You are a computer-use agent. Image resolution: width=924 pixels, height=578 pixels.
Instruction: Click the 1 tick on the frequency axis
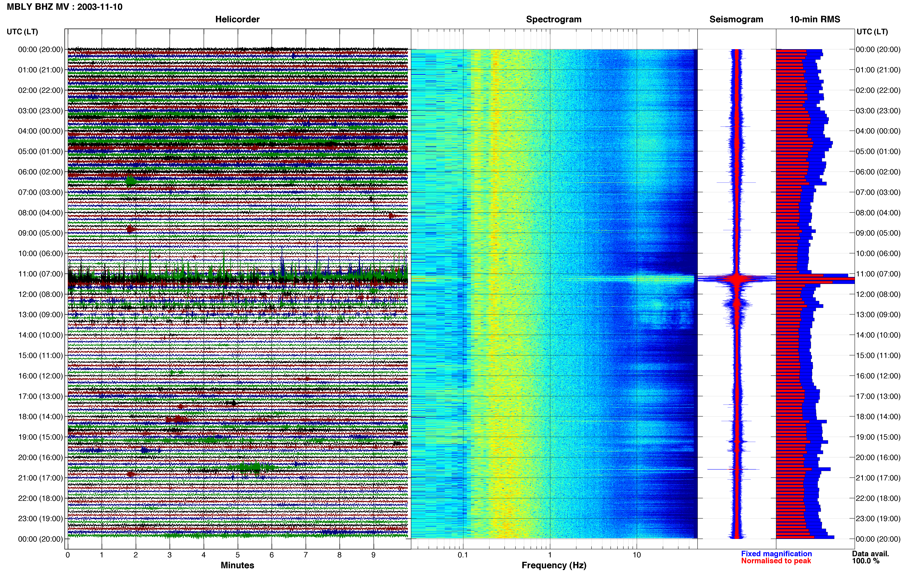click(x=550, y=555)
